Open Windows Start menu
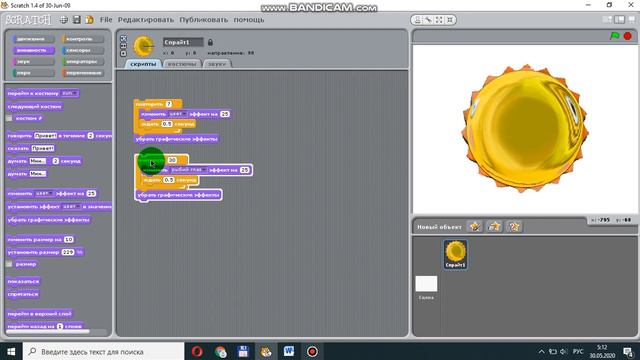The width and height of the screenshot is (640, 360). point(11,351)
